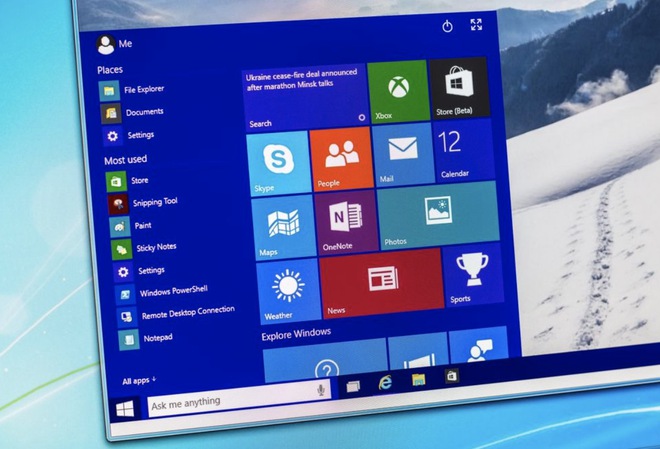Open the power options icon
Screen dimensions: 660x449
click(x=447, y=27)
